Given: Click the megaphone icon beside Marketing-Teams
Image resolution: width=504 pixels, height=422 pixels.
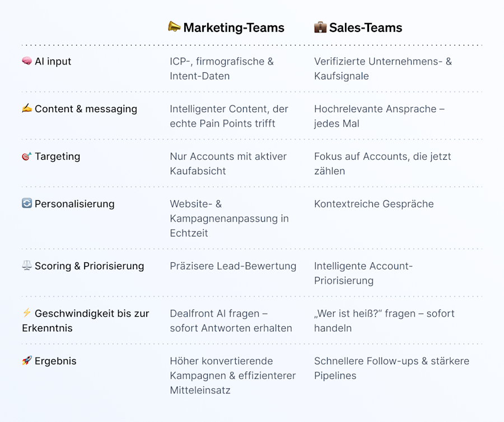Looking at the screenshot, I should tap(174, 27).
